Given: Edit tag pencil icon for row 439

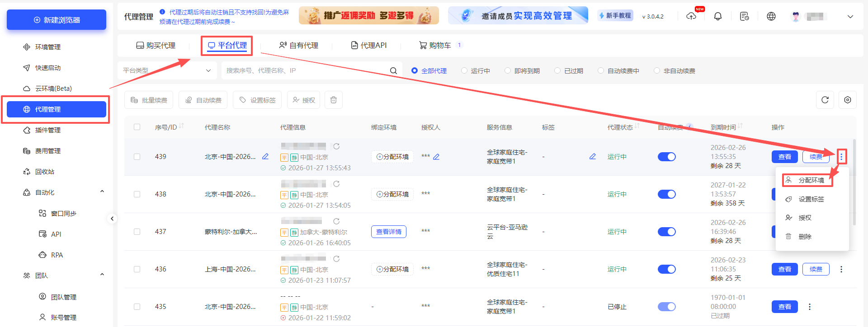Looking at the screenshot, I should 592,156.
